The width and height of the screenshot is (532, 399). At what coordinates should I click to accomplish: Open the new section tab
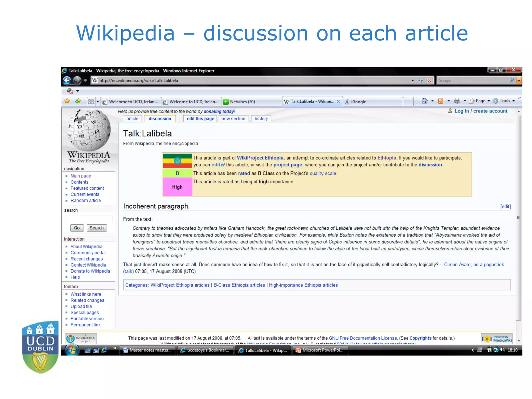coord(233,119)
